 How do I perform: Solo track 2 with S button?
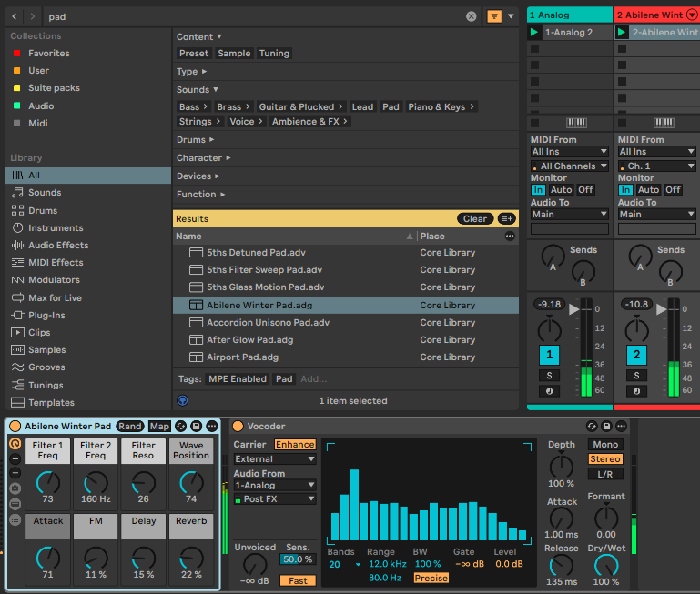[636, 376]
